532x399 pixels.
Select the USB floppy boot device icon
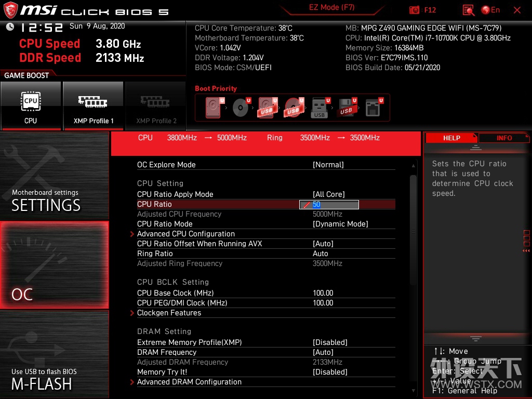pyautogui.click(x=347, y=107)
